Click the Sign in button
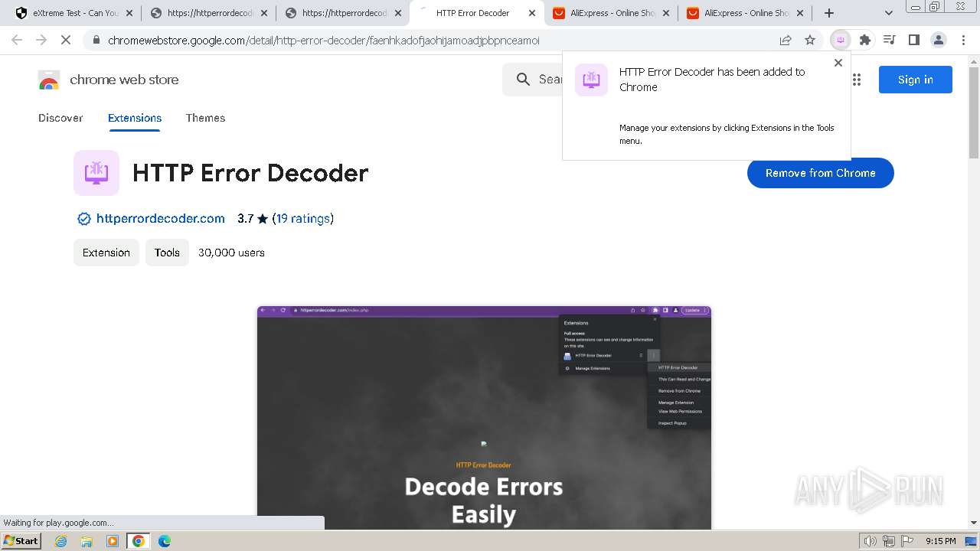Viewport: 980px width, 551px height. pyautogui.click(x=916, y=80)
